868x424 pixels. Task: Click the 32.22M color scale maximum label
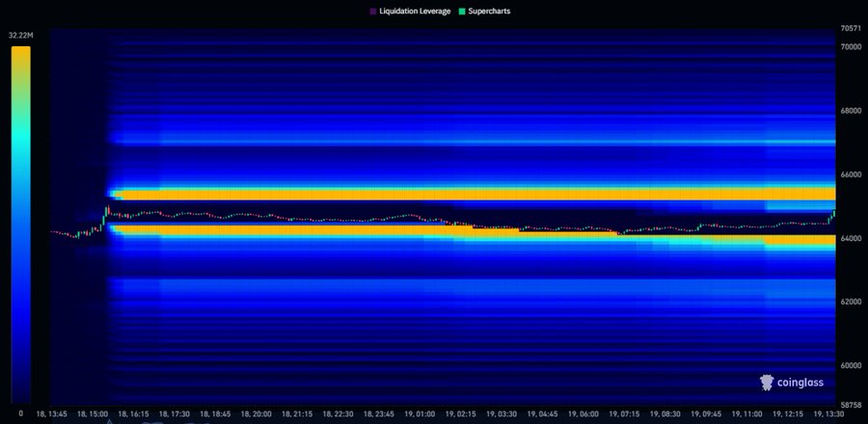click(x=21, y=36)
